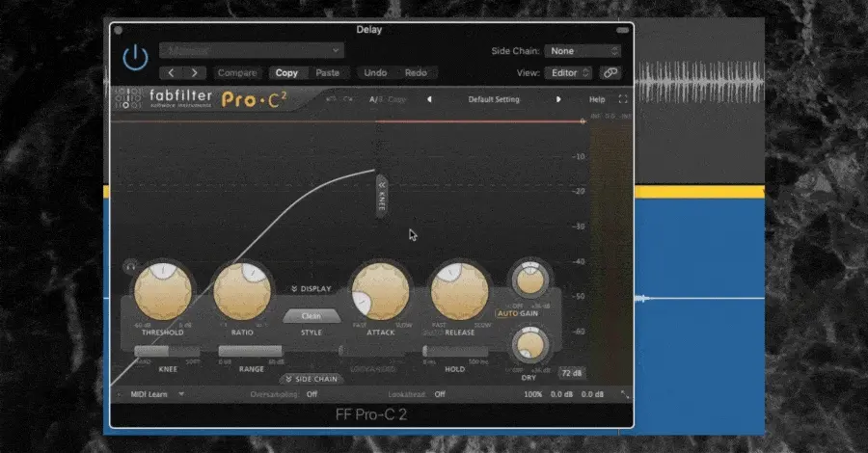868x453 pixels.
Task: Change the Oversampling Off setting
Action: coord(312,394)
